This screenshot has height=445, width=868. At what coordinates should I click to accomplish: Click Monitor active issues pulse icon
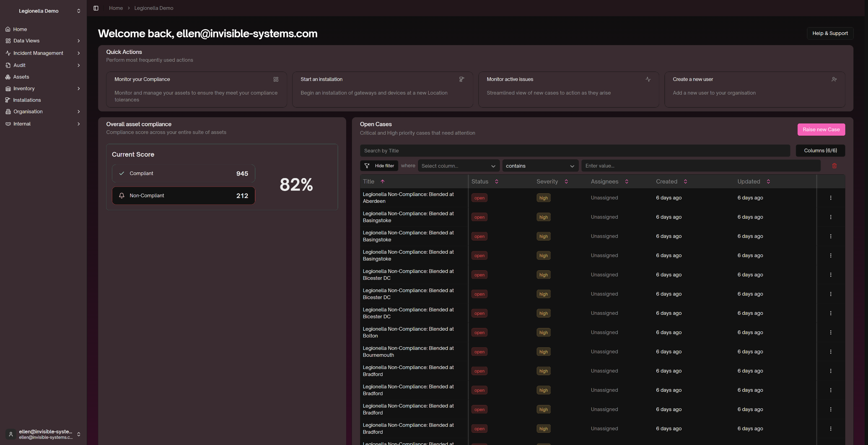[648, 79]
